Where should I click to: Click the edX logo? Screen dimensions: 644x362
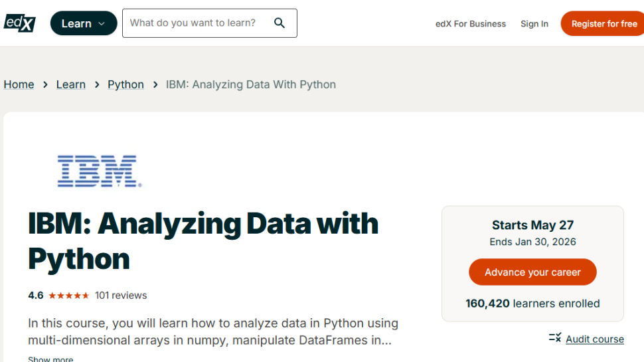[20, 23]
